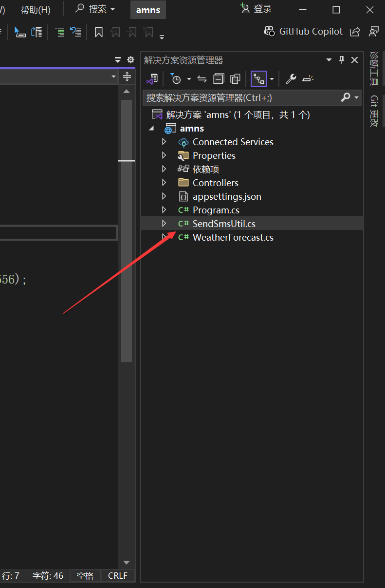Screen dimensions: 385x588
Task: Click the editor split window handle
Action: pyautogui.click(x=127, y=76)
